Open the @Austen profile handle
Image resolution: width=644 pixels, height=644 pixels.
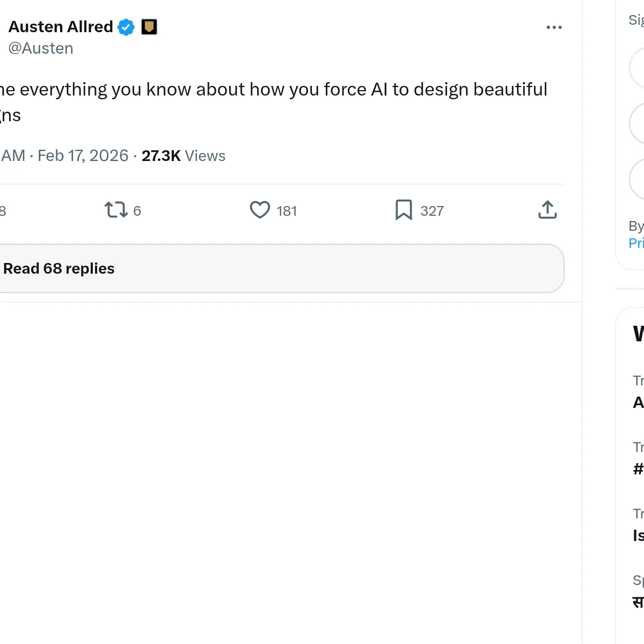(x=41, y=48)
